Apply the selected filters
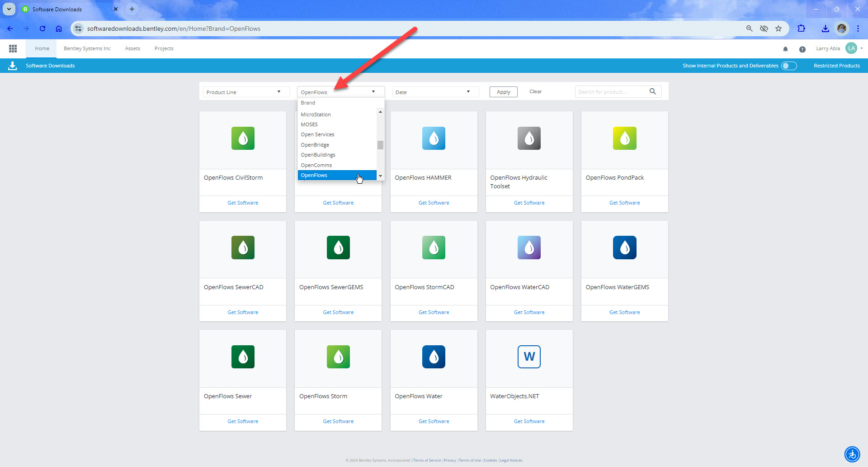This screenshot has height=467, width=868. point(503,92)
